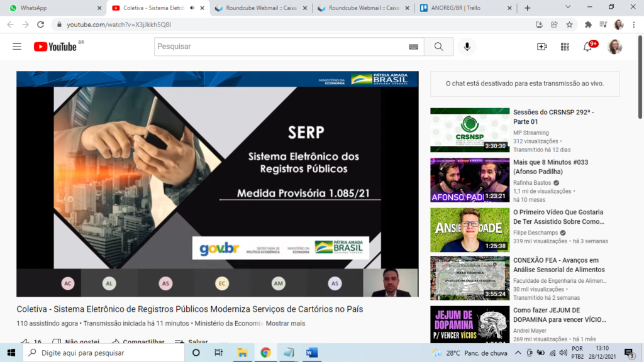The image size is (644, 362).
Task: Open the notifications bell with 9+ badge
Action: click(x=587, y=47)
